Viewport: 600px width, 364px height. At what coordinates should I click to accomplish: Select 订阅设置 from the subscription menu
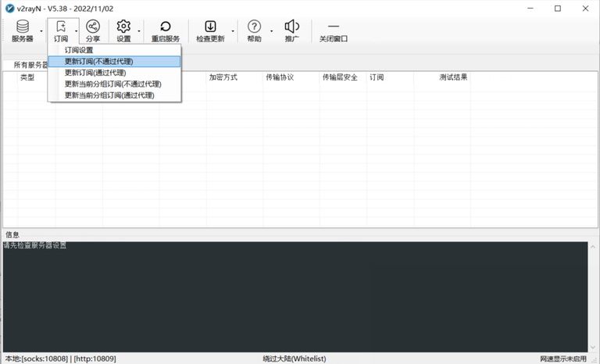click(79, 50)
